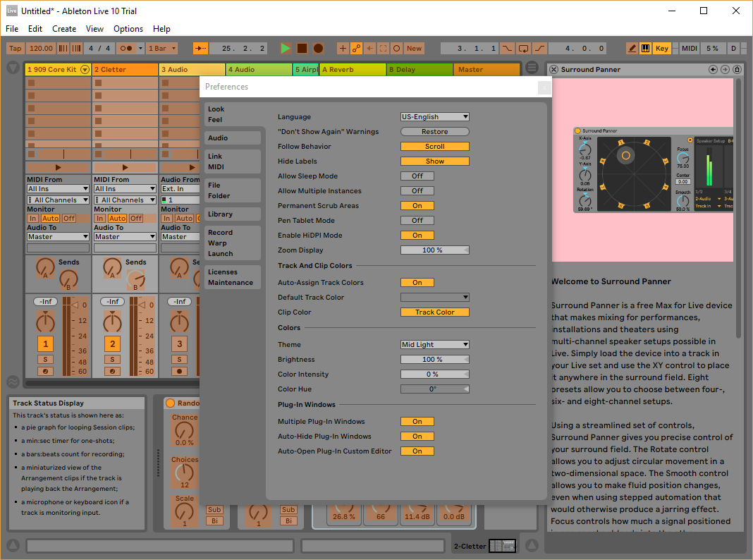753x560 pixels.
Task: Adjust the Zoom Display 100% slider
Action: (434, 250)
